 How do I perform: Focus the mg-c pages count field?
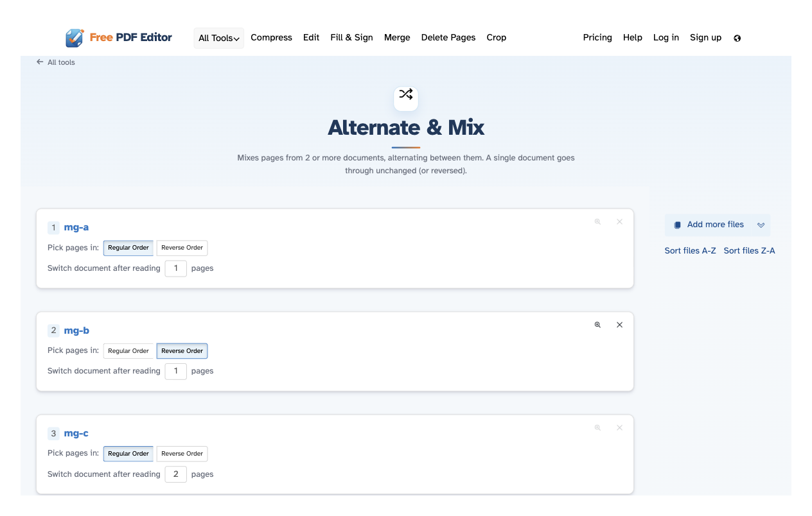[x=176, y=474]
